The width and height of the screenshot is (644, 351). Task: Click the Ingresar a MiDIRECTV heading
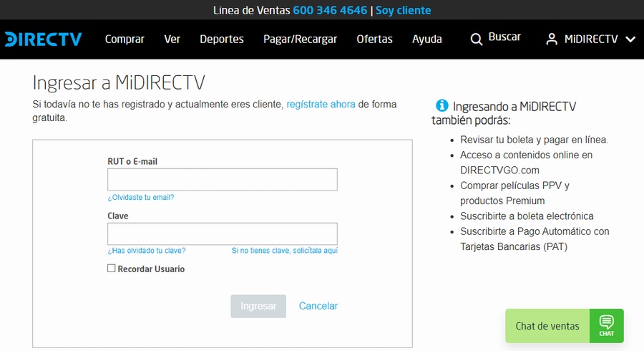click(119, 82)
